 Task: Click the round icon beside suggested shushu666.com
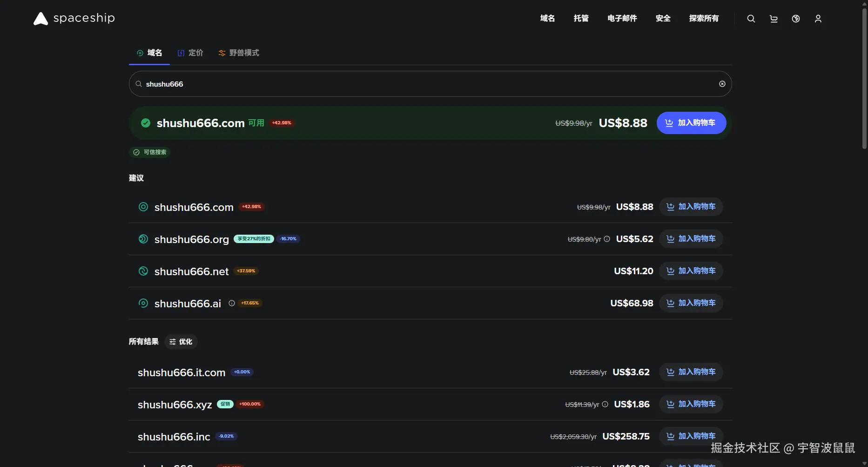click(143, 207)
